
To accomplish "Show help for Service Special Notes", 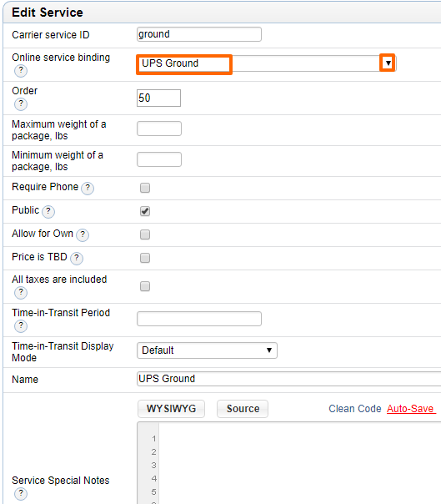I will pos(21,493).
